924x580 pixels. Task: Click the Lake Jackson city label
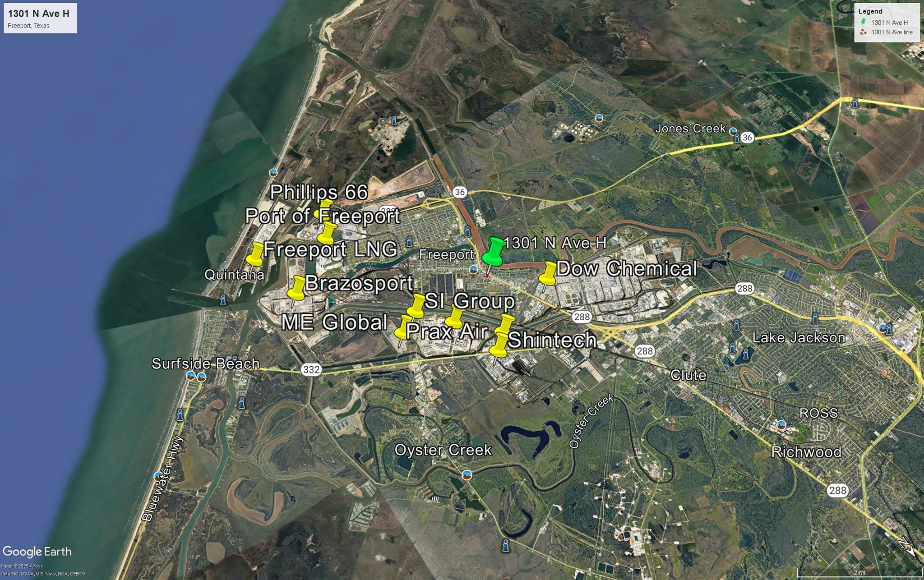click(x=798, y=337)
